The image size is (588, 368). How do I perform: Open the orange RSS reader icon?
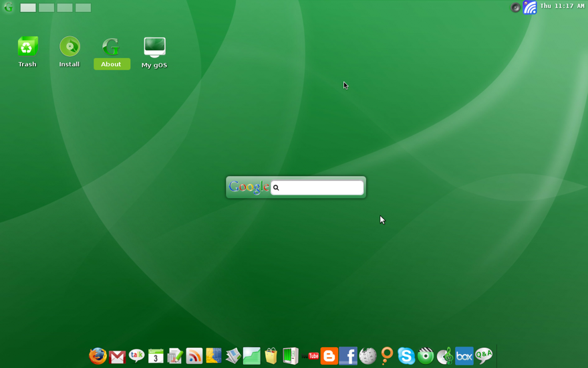194,355
